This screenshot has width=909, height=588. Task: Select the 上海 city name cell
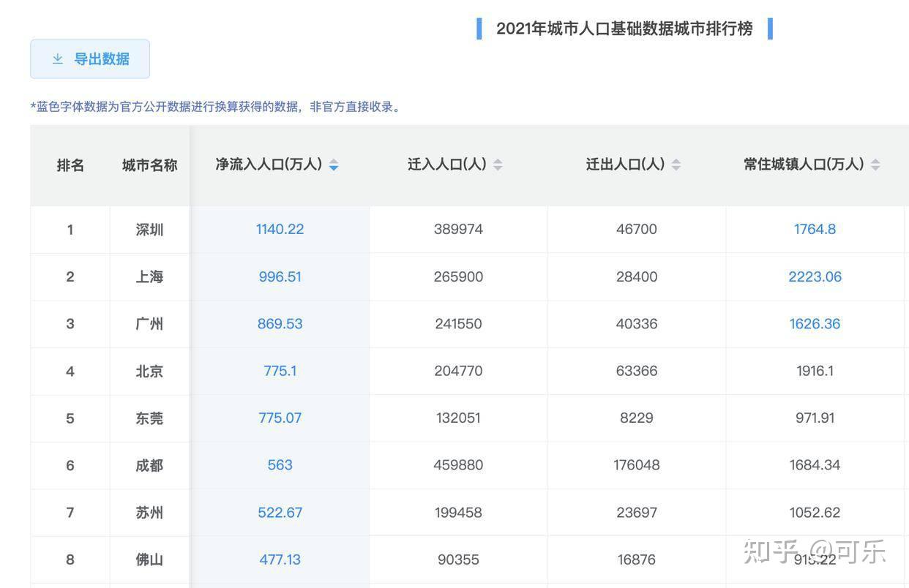149,276
